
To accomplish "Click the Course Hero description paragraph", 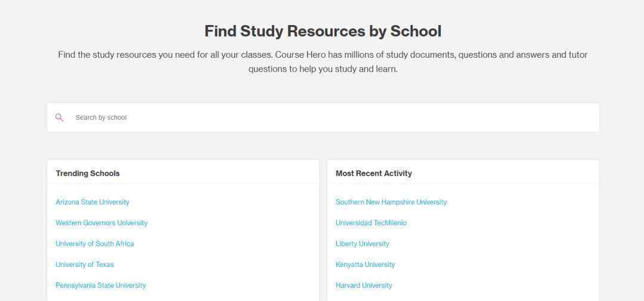I will (x=323, y=61).
